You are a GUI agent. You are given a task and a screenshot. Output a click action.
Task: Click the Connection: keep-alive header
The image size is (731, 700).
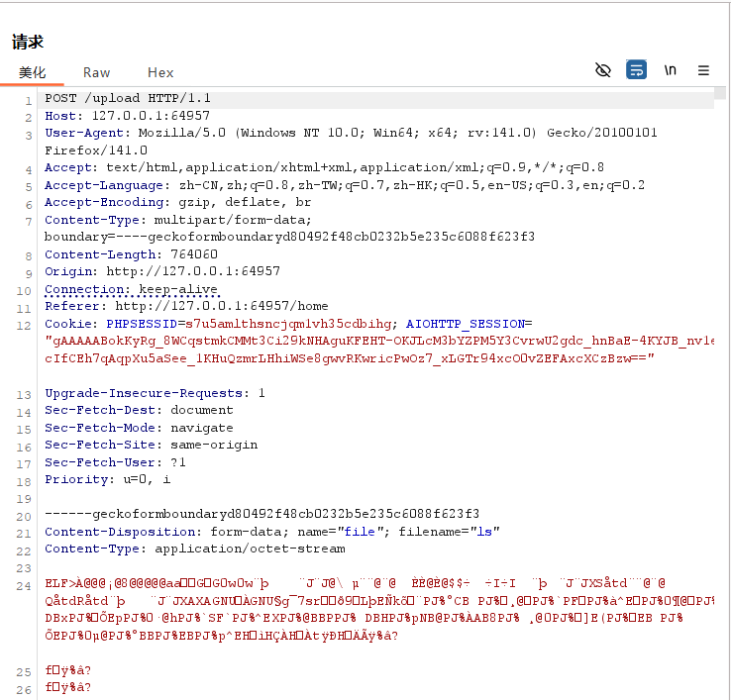coord(132,289)
